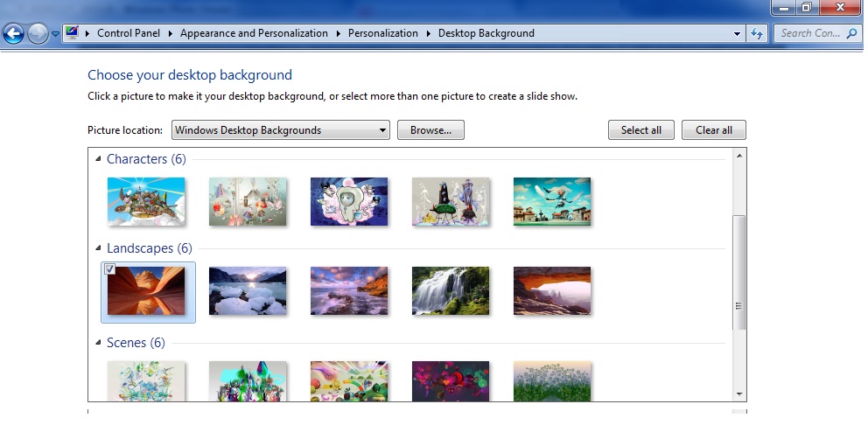This screenshot has height=446, width=868.
Task: Select the red sandstone canyon wallpaper
Action: point(146,290)
